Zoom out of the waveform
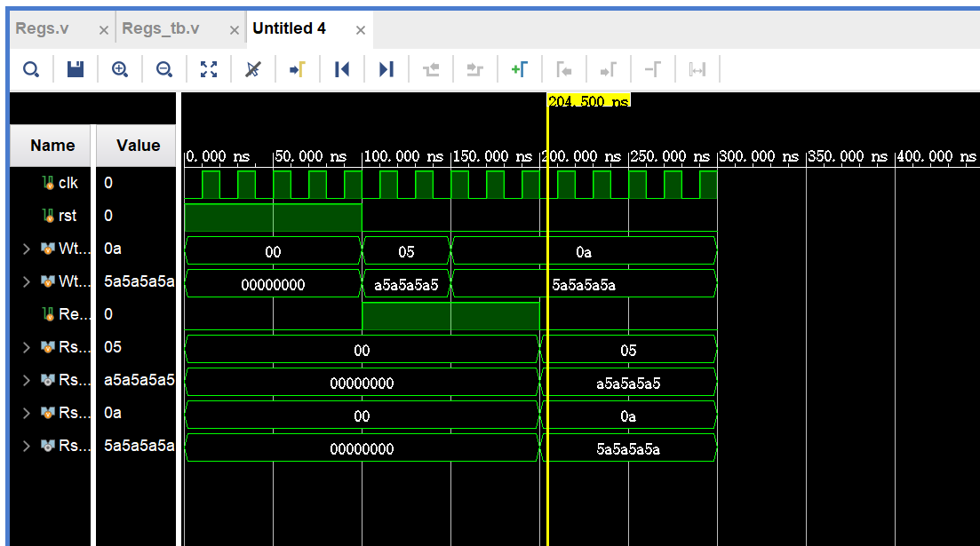 tap(164, 69)
